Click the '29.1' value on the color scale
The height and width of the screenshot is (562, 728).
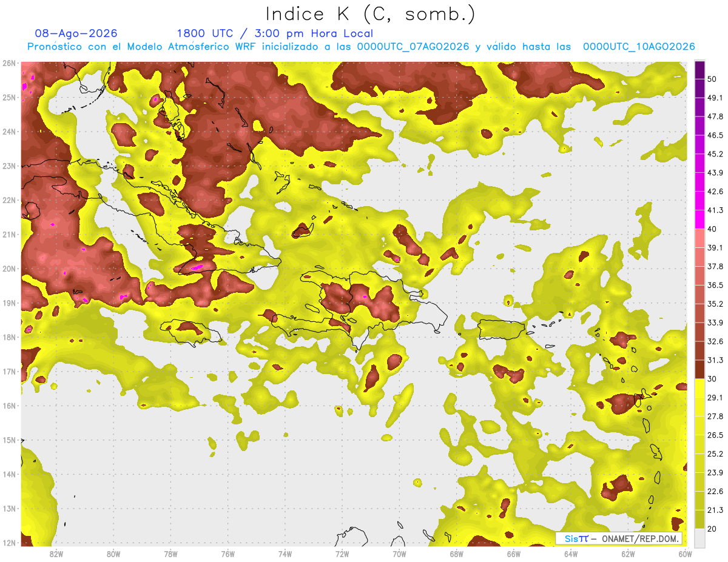coord(715,398)
